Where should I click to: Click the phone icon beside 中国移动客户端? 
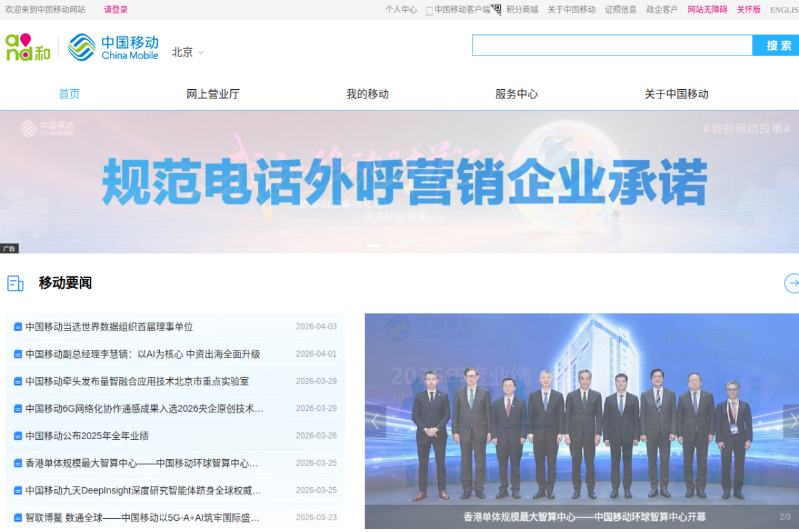point(429,11)
